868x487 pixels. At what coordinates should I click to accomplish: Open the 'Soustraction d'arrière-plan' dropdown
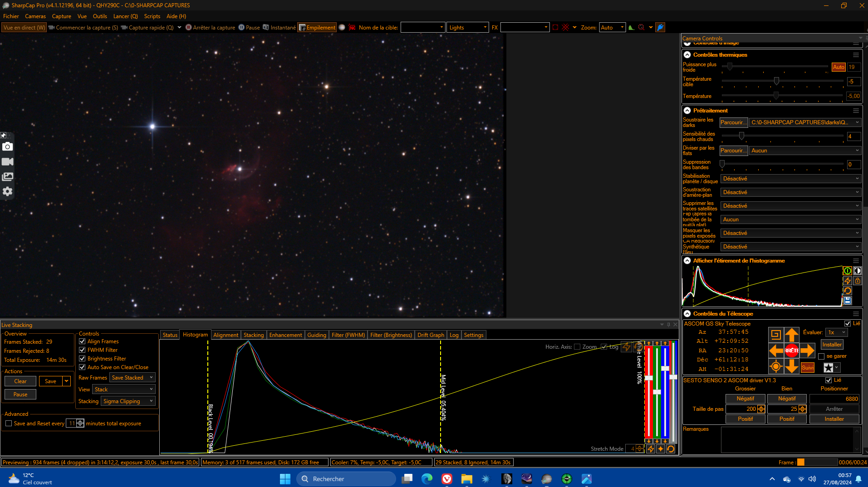[790, 192]
